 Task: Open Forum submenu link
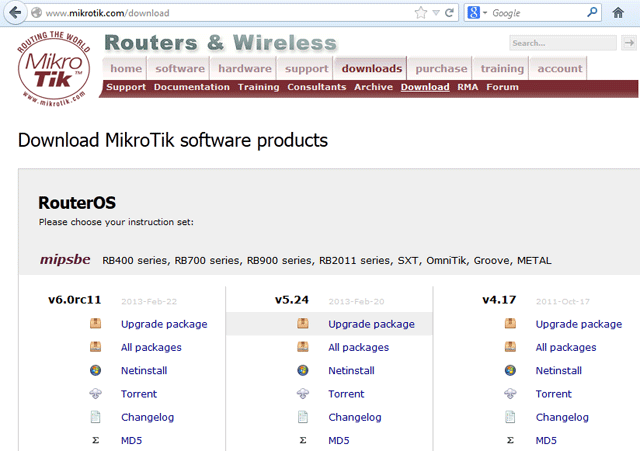click(x=502, y=87)
